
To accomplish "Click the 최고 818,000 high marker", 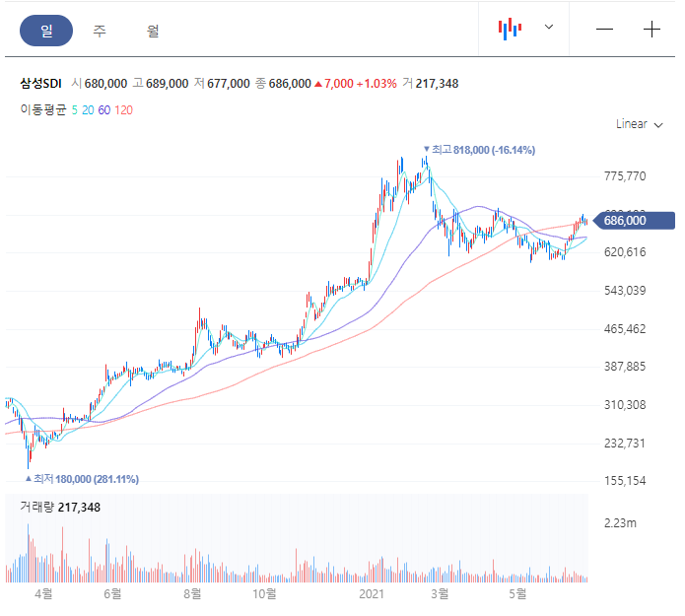I will point(479,150).
